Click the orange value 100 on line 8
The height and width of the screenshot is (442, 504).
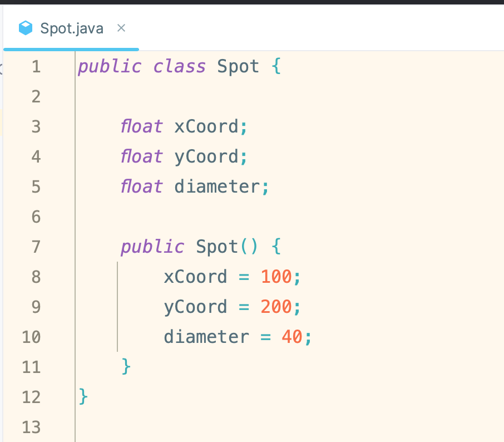click(x=276, y=277)
